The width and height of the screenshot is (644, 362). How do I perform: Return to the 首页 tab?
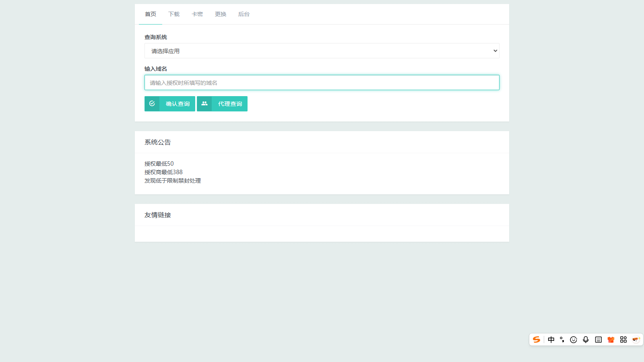(150, 14)
